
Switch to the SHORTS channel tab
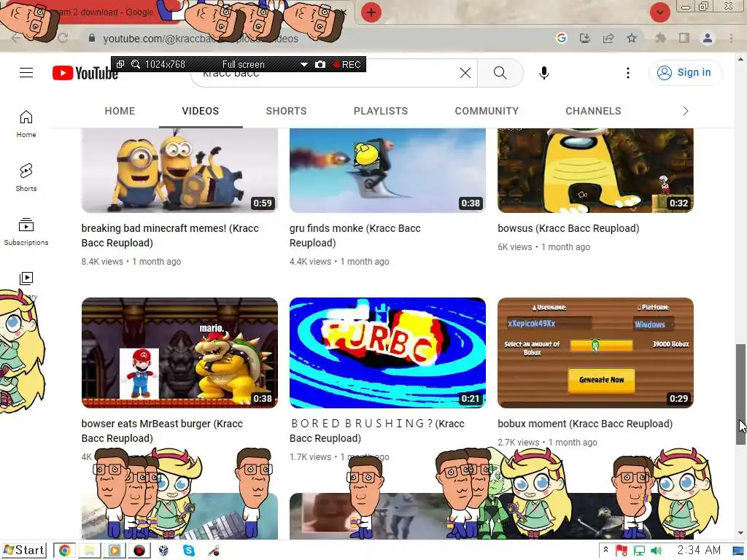click(x=286, y=111)
